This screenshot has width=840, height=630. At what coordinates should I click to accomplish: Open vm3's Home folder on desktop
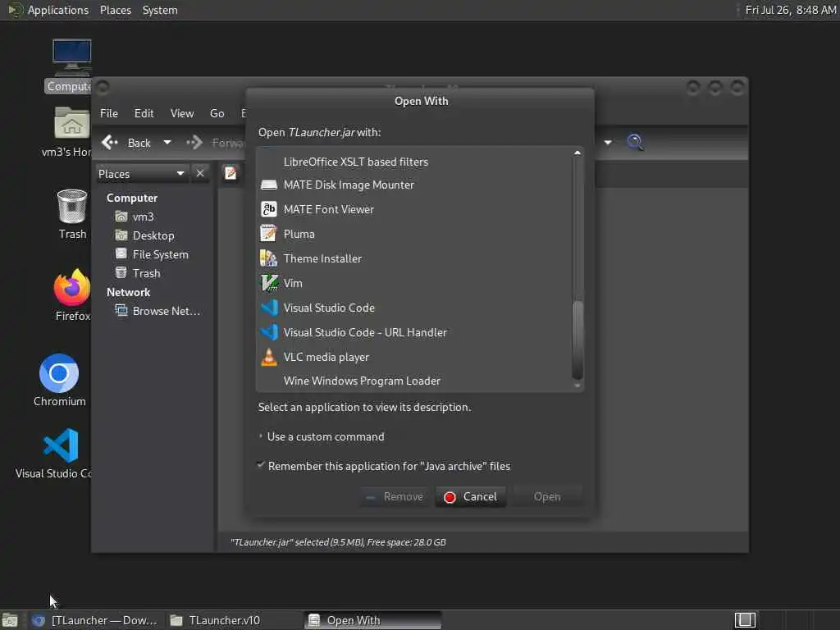pos(72,123)
